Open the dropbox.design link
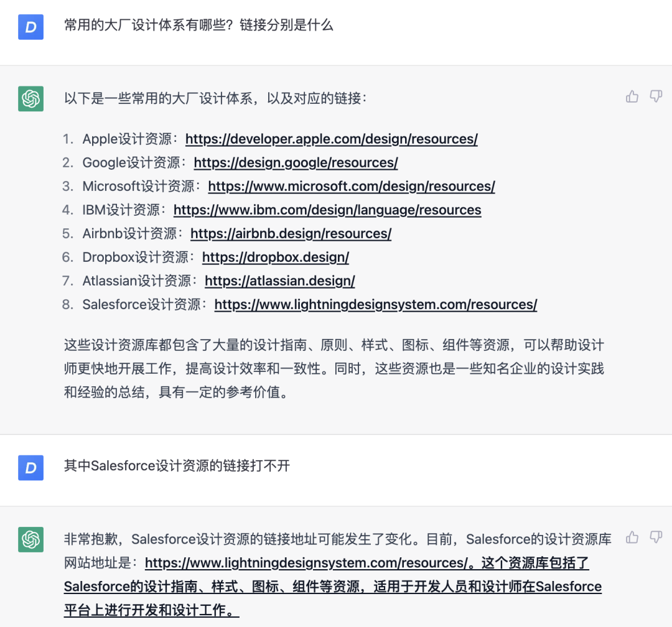 point(276,257)
